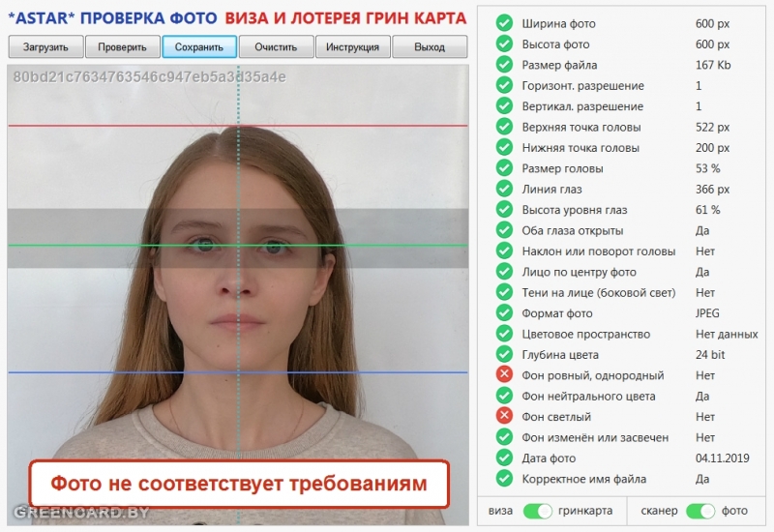Click red cross icon beside Фон ровный, однородный

(x=504, y=375)
